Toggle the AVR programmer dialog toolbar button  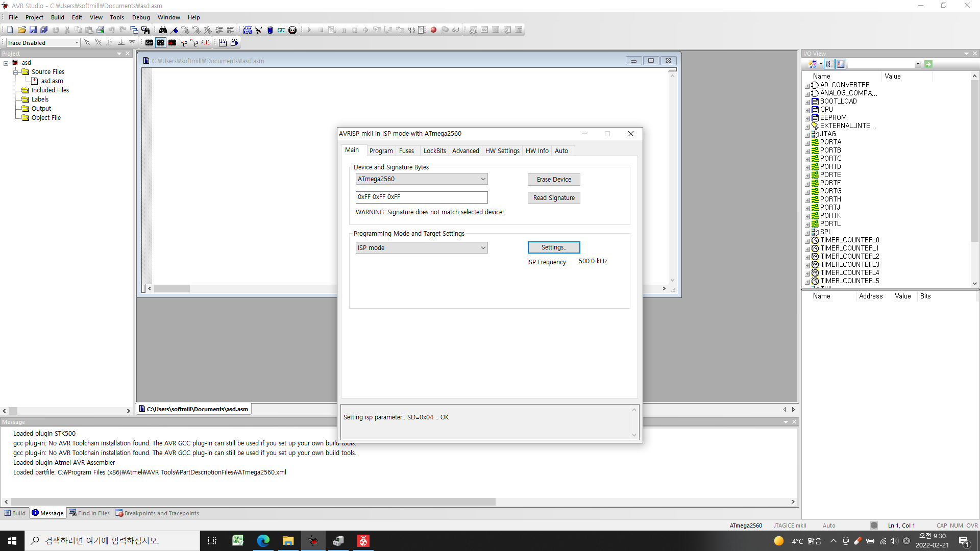tap(161, 43)
